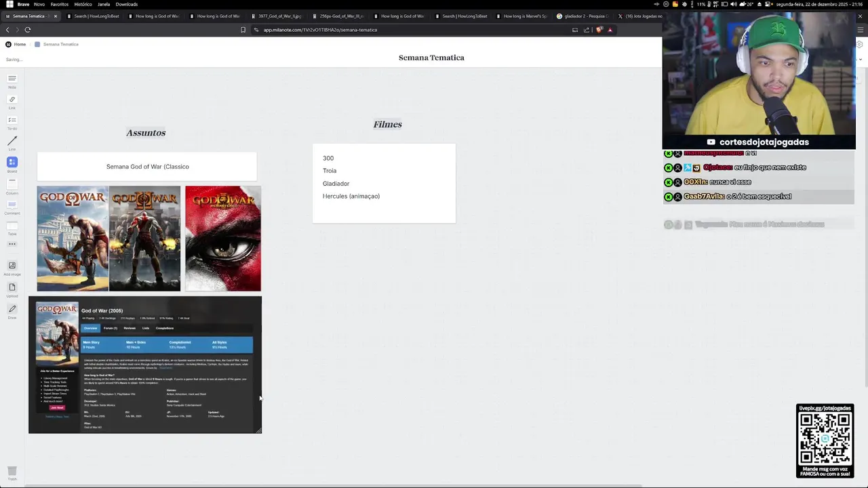Click the volume icon in menu bar

[733, 4]
